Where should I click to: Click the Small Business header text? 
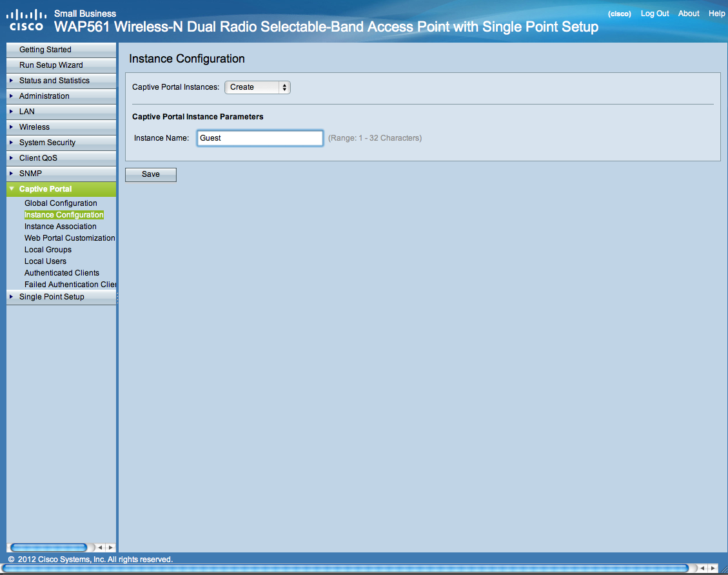coord(85,14)
